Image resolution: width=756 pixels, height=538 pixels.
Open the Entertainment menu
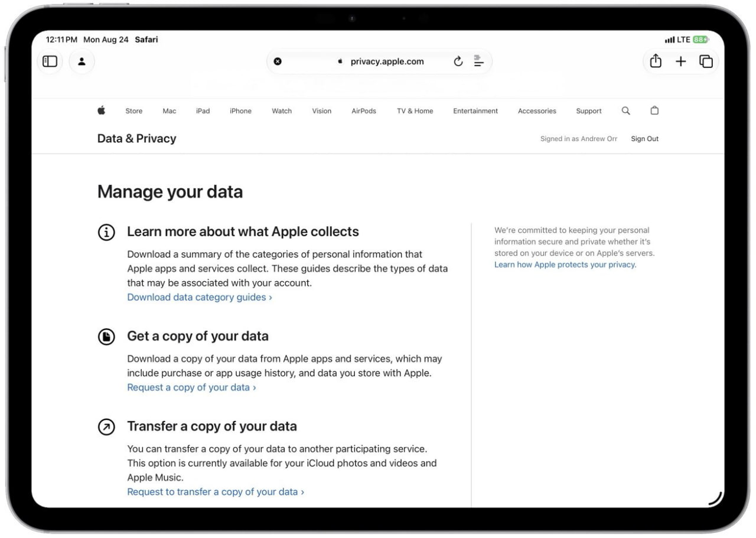pyautogui.click(x=475, y=111)
